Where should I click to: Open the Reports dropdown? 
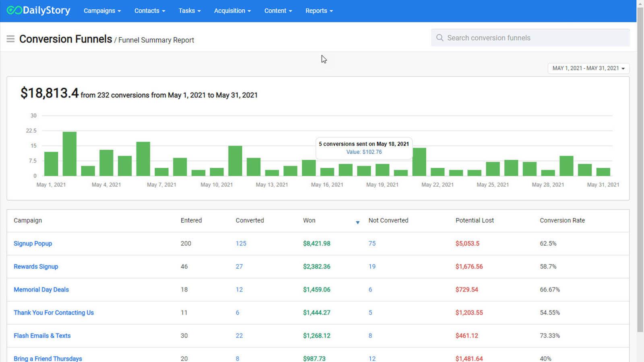[319, 11]
